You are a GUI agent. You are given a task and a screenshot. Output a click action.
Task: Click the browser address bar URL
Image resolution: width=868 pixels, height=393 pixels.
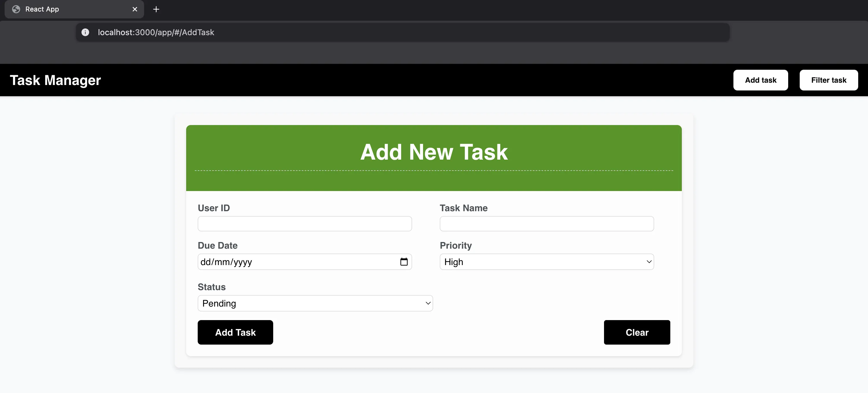(x=156, y=32)
